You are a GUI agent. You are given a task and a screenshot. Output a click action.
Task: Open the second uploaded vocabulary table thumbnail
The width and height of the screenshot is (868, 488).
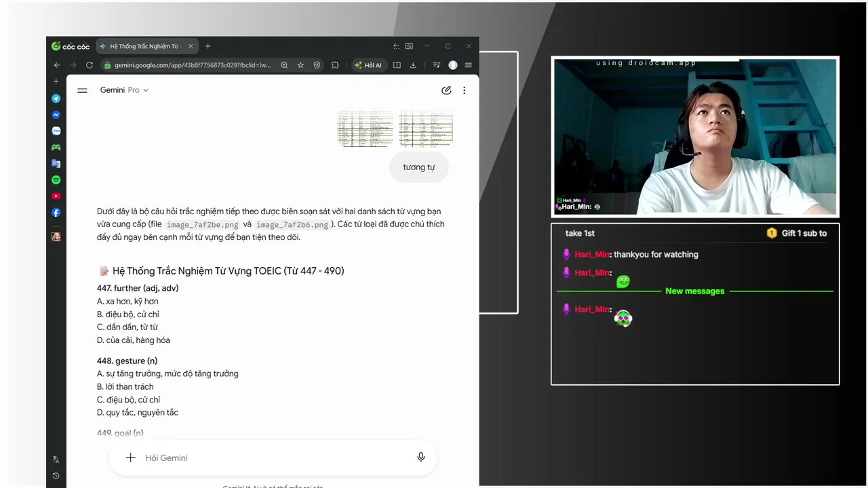tap(425, 128)
